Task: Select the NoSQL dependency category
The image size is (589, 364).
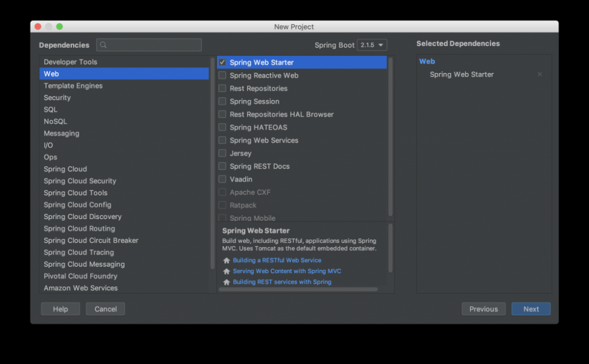Action: (x=55, y=121)
